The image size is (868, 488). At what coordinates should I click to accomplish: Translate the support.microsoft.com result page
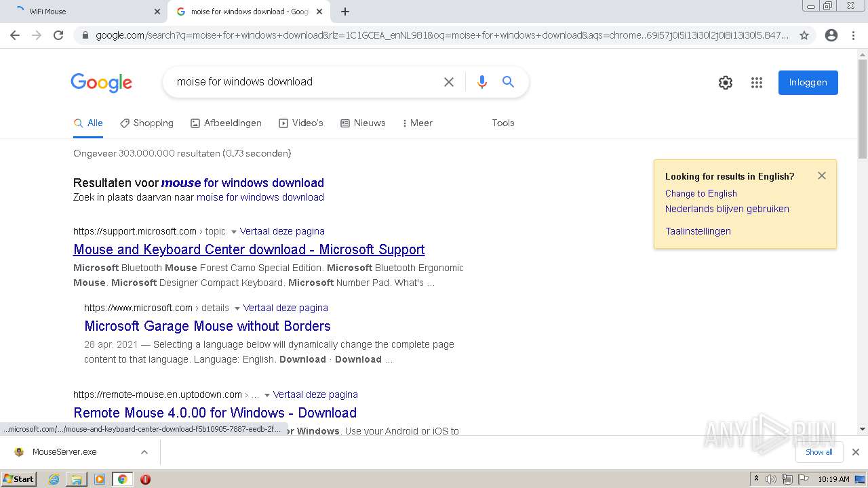[282, 231]
